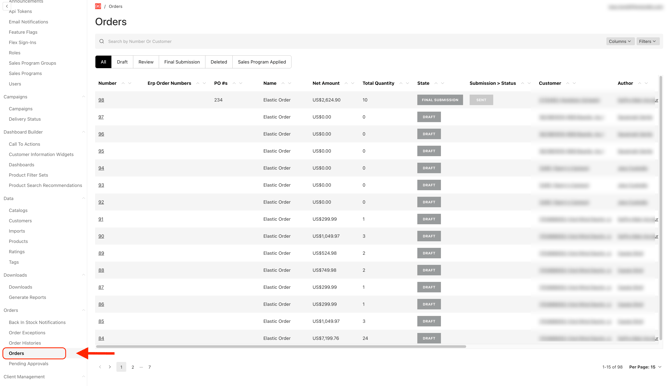This screenshot has height=386, width=670.
Task: Switch to the Draft tab
Action: pyautogui.click(x=122, y=62)
